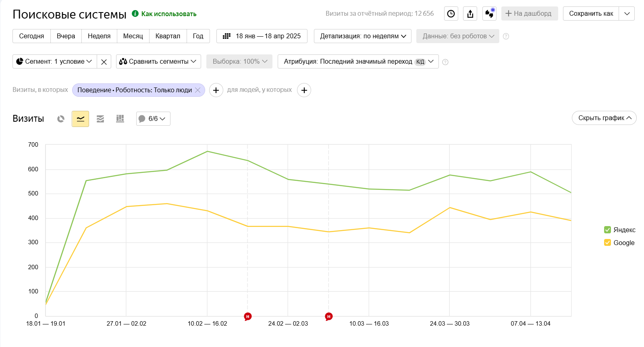Clear the segment with the X button

[104, 62]
